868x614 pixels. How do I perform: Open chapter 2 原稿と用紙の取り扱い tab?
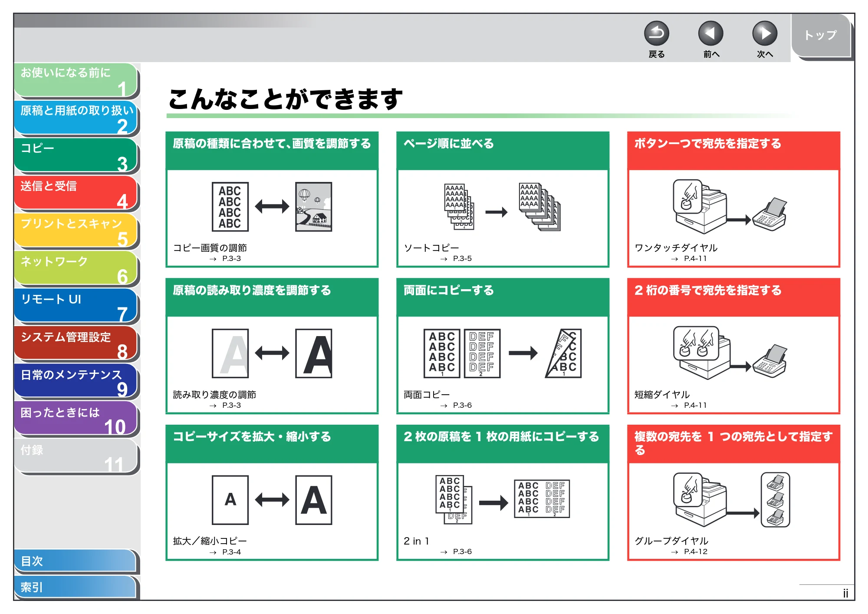click(76, 118)
